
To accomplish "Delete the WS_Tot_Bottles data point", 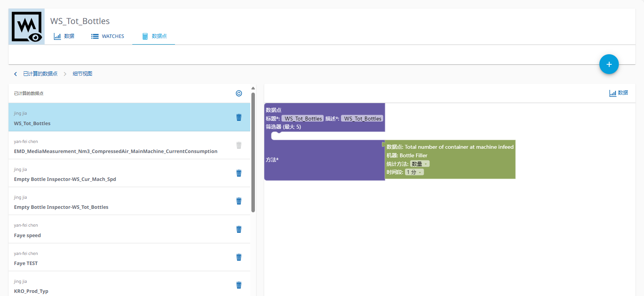I will coord(239,117).
